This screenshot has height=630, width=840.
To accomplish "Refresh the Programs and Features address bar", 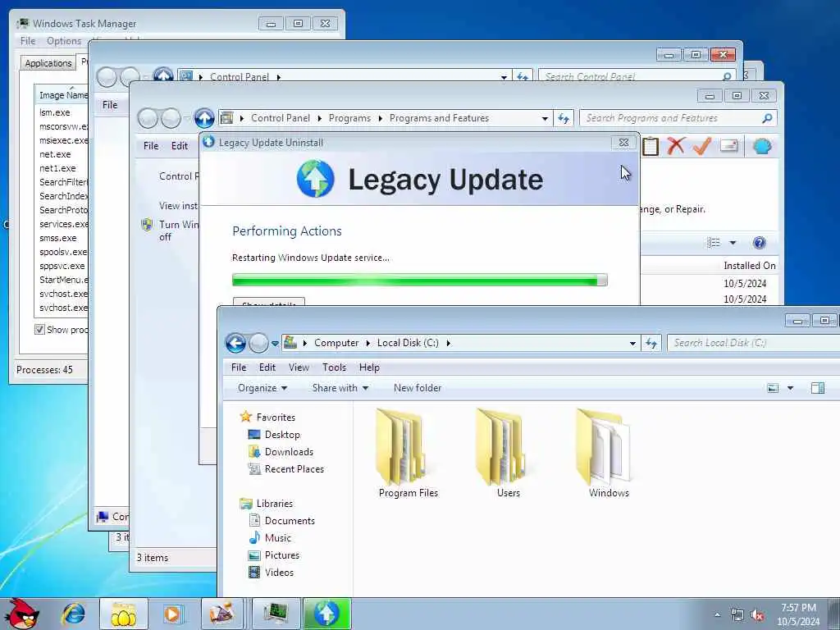I will [x=563, y=118].
